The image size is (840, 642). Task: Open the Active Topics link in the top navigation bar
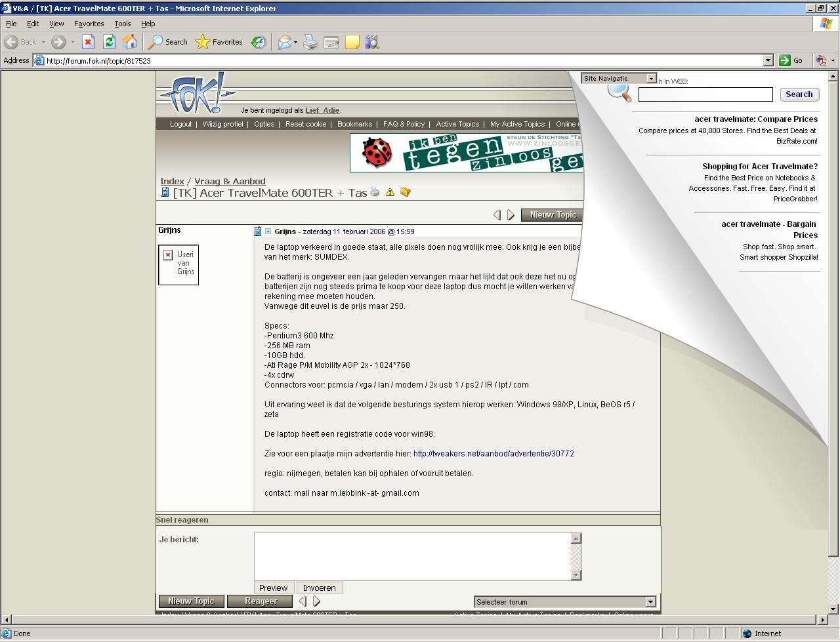tap(457, 124)
